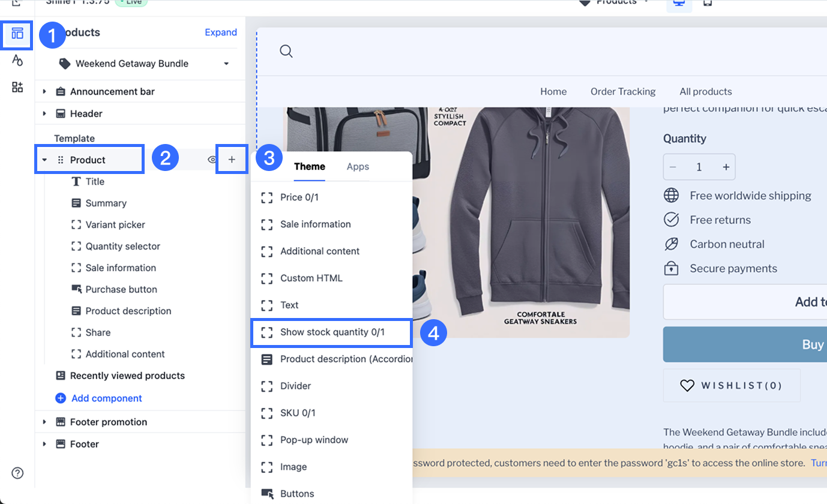
Task: Expand the Announcement bar section
Action: click(44, 92)
